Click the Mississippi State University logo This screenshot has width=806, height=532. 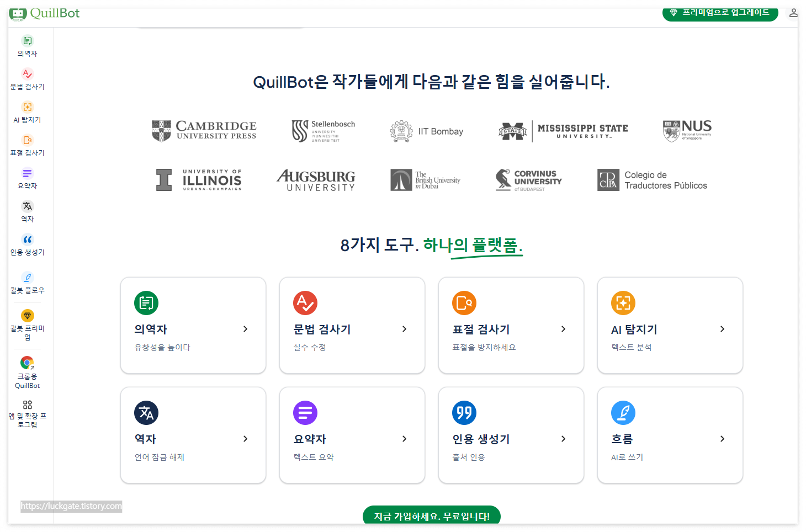tap(563, 131)
